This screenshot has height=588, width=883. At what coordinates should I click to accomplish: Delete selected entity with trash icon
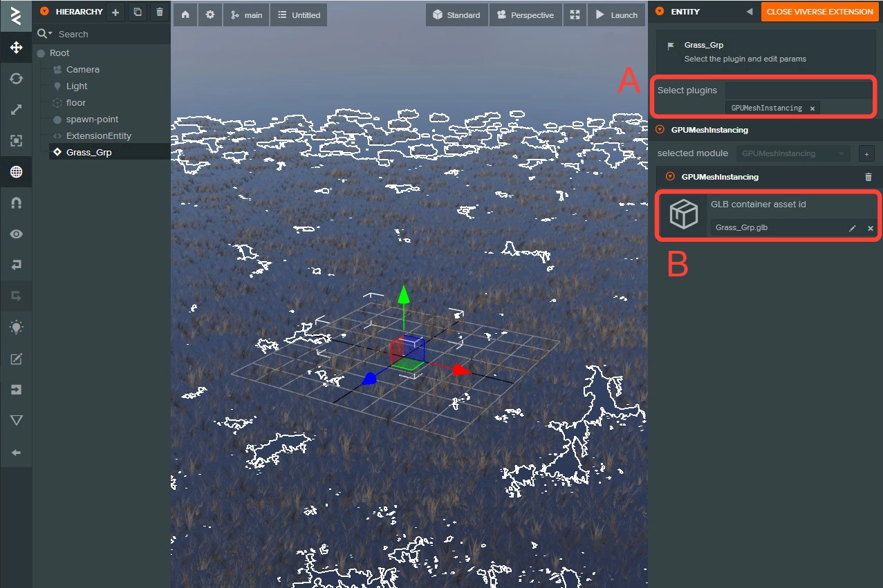click(160, 12)
